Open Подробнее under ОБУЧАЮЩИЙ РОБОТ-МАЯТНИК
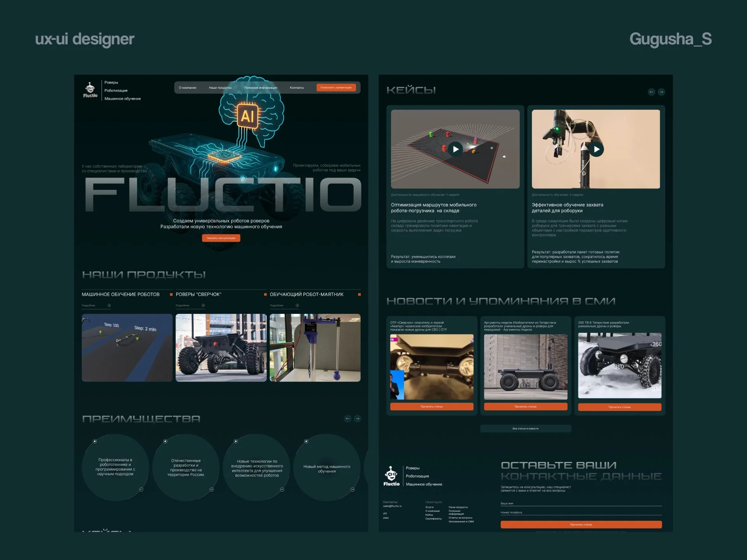Viewport: 747px width, 560px height. [x=277, y=306]
